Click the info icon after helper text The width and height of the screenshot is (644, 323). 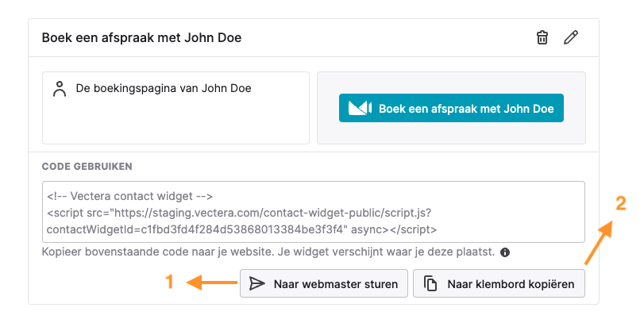(x=505, y=252)
